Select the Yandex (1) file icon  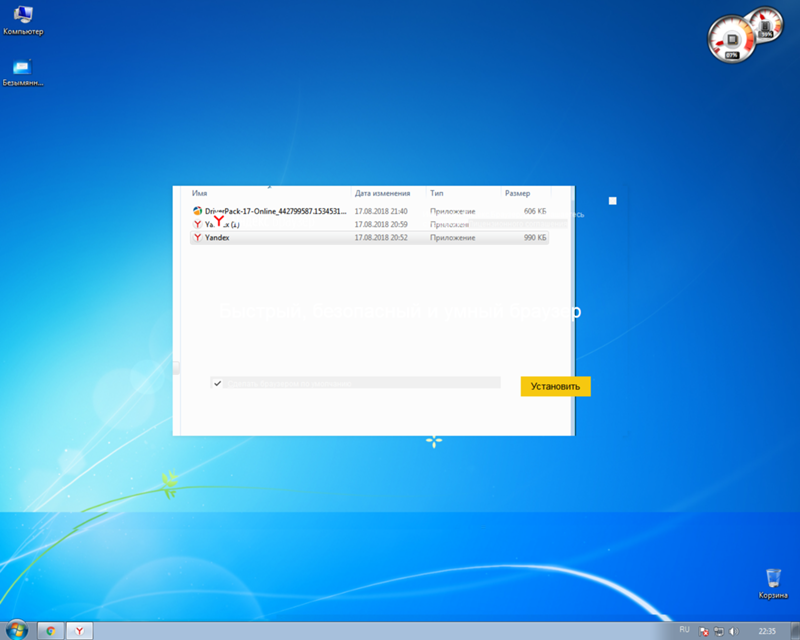(x=197, y=224)
